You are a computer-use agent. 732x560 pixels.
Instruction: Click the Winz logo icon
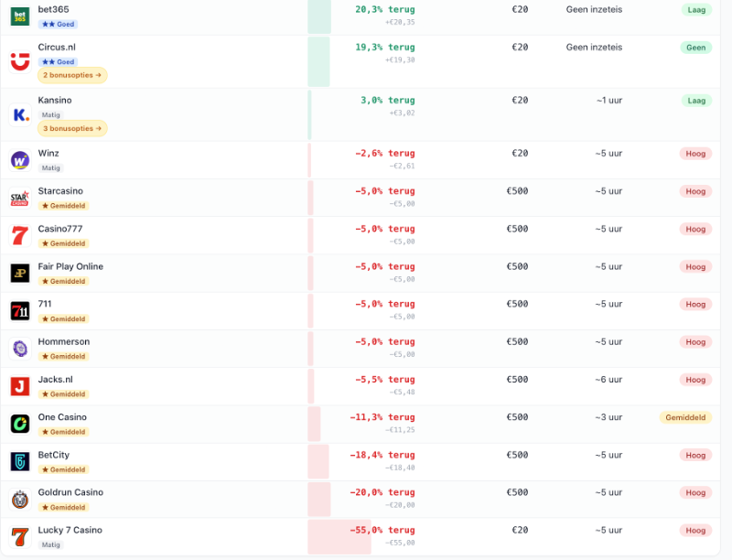pos(19,160)
